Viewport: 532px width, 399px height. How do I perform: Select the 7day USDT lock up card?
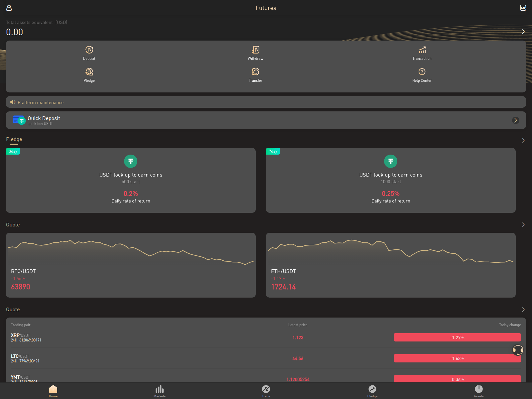391,180
